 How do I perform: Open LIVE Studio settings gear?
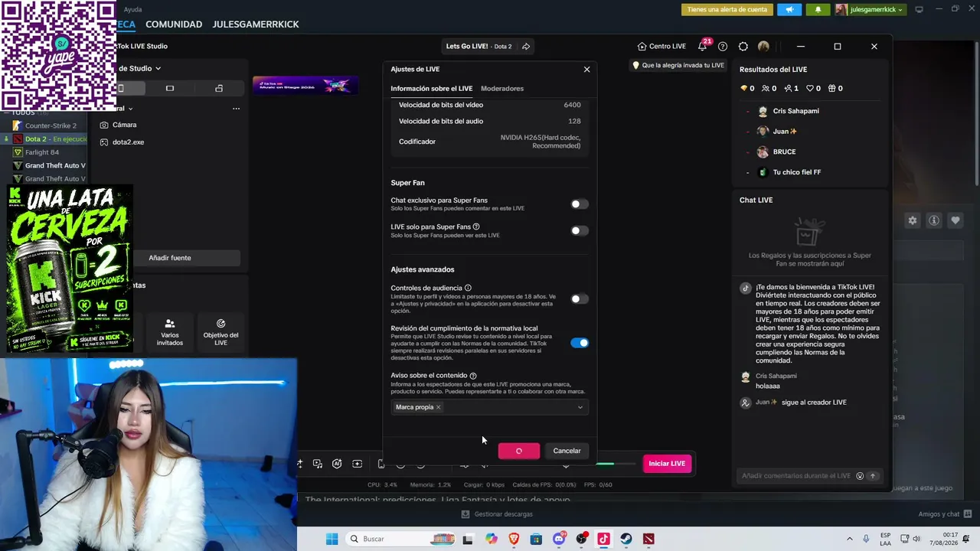click(x=743, y=47)
